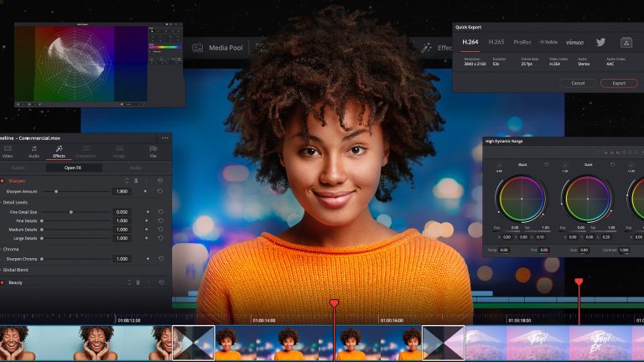Click the timeline playhead at center
The image size is (644, 362).
coord(334,303)
